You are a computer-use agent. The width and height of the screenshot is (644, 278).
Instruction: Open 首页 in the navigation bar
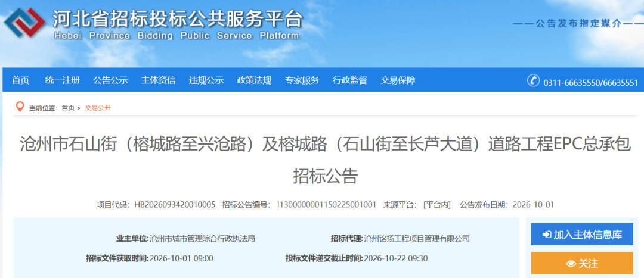tap(20, 80)
